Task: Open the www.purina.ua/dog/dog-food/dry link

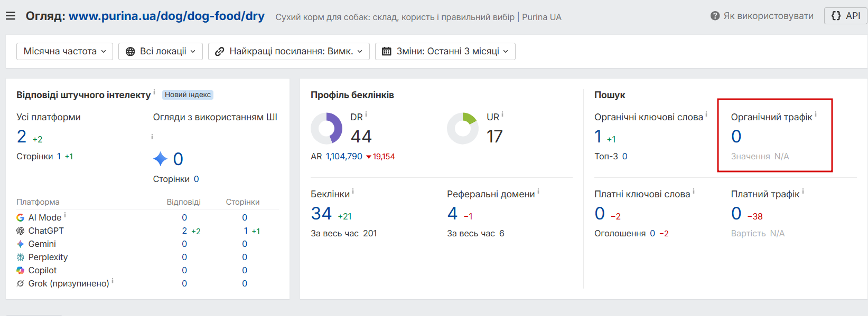Action: point(166,16)
